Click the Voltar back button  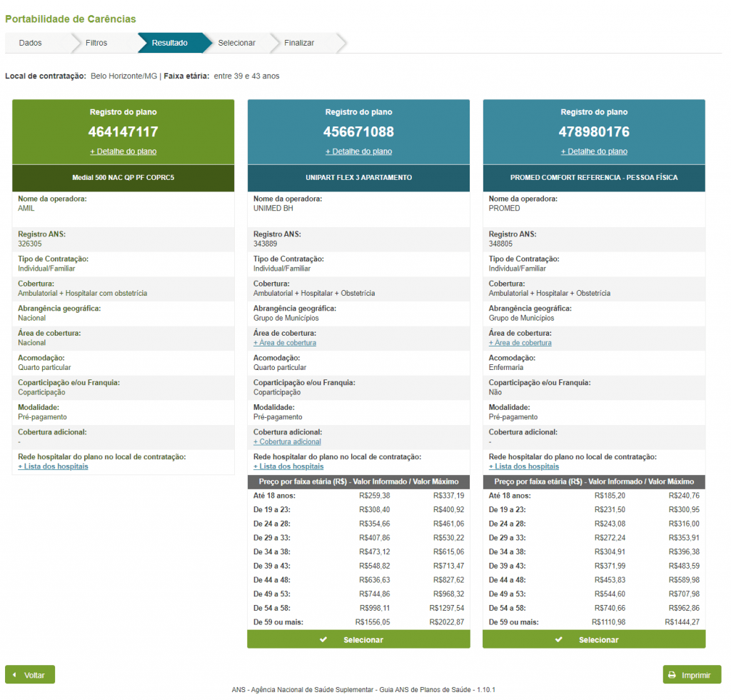point(30,674)
